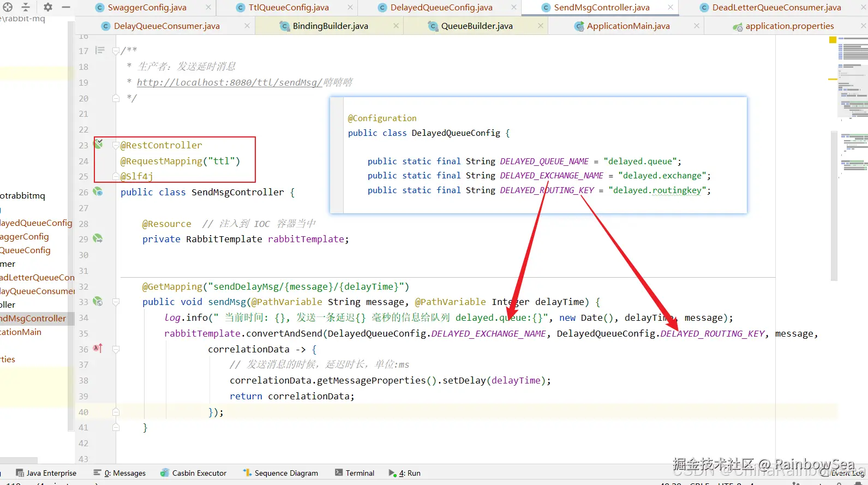The height and width of the screenshot is (485, 868).
Task: Open the Casbin Executor tool window
Action: (x=193, y=473)
